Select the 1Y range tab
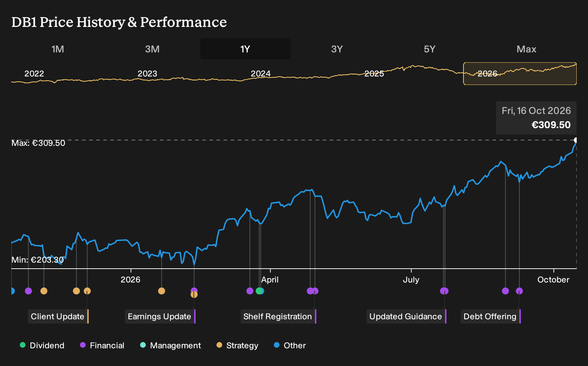Screen dimensions: 588x366 click(x=246, y=49)
